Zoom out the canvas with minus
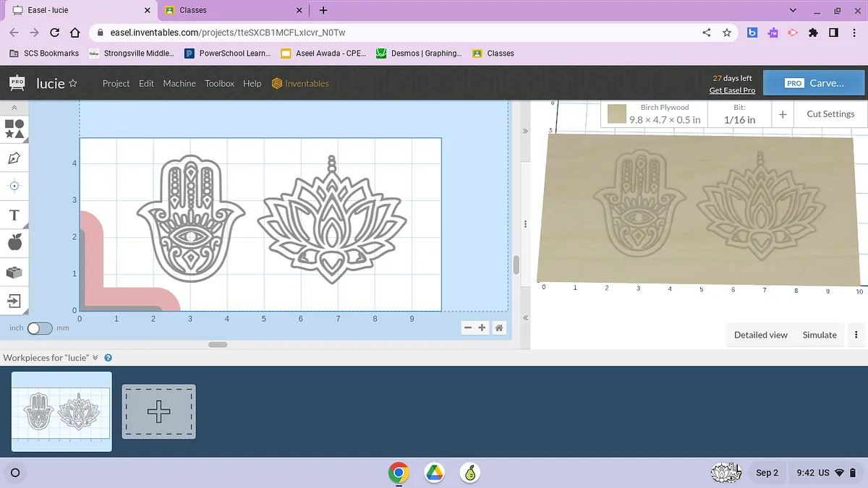 [468, 328]
